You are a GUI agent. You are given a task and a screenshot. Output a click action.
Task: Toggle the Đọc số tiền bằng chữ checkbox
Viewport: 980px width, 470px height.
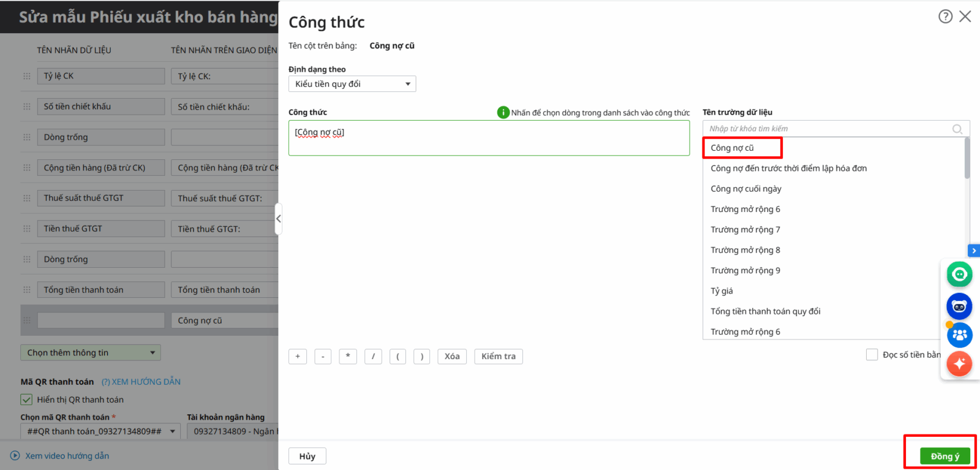pos(872,355)
